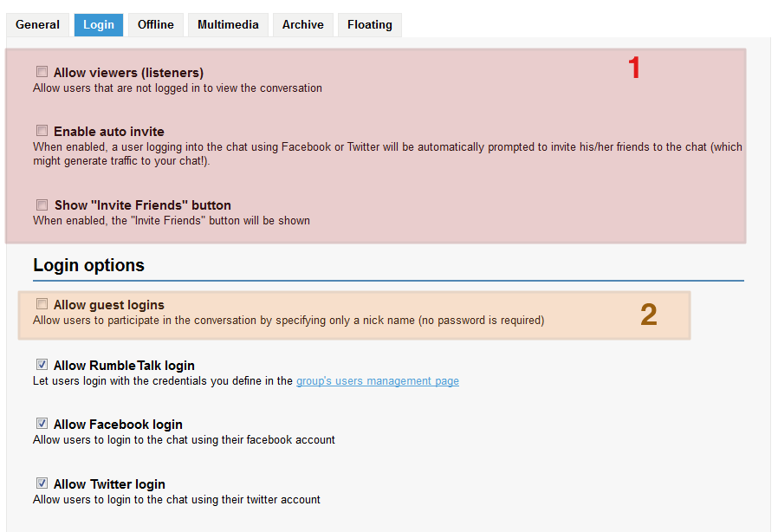Click the Login options section heading
Image resolution: width=778 pixels, height=532 pixels.
pos(88,265)
